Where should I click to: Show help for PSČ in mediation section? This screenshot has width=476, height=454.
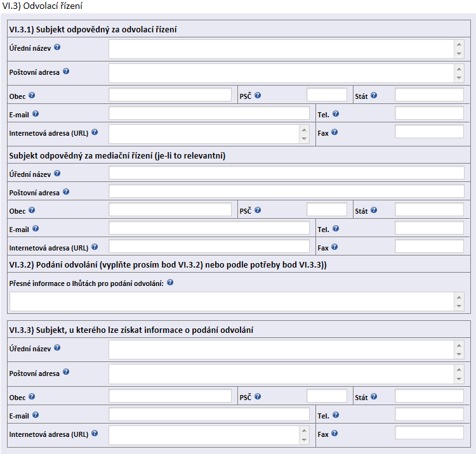tap(258, 210)
